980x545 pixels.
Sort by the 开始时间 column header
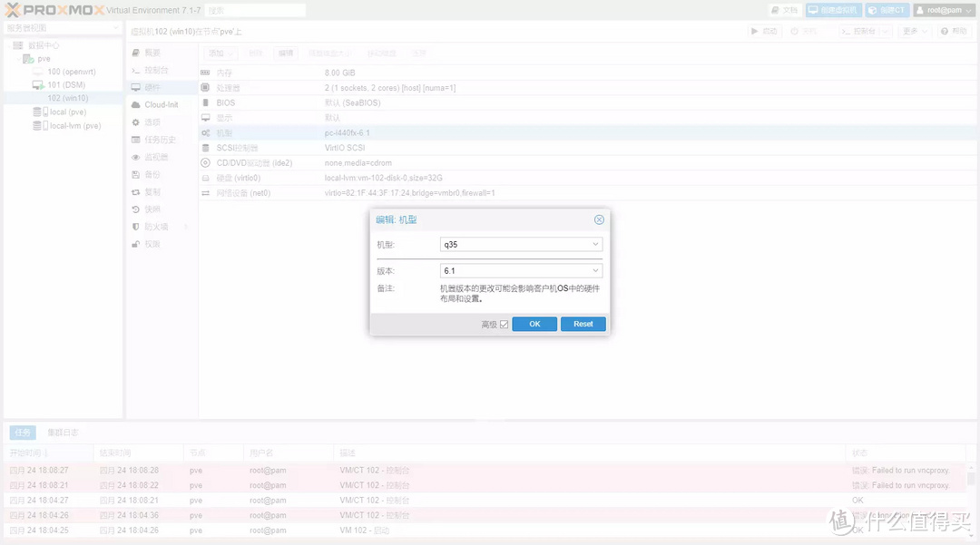(x=49, y=453)
